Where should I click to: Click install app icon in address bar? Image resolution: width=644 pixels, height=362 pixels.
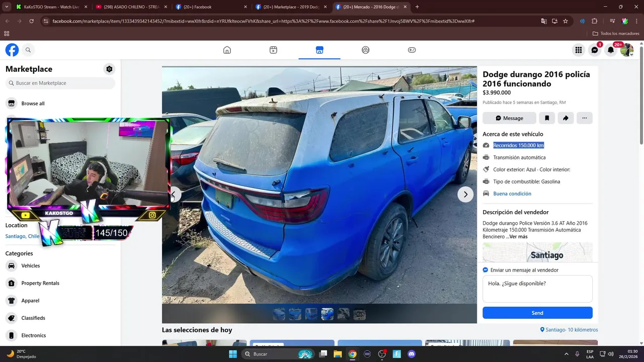click(x=554, y=21)
